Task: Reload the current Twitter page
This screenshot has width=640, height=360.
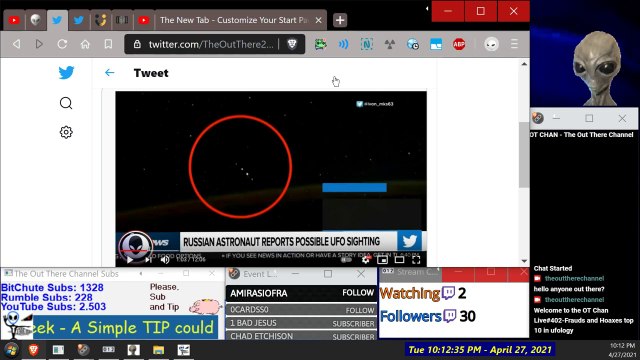Action: coord(62,44)
